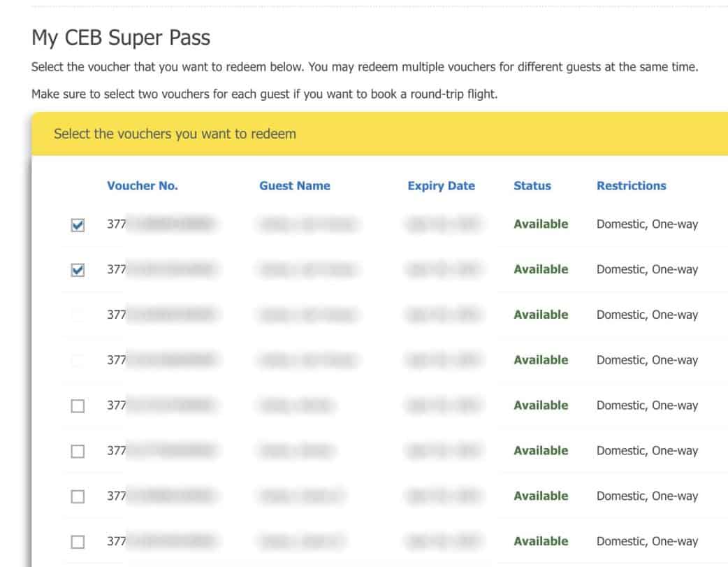This screenshot has height=567, width=728.
Task: Click the faint checkbox in third voucher row
Action: [78, 316]
